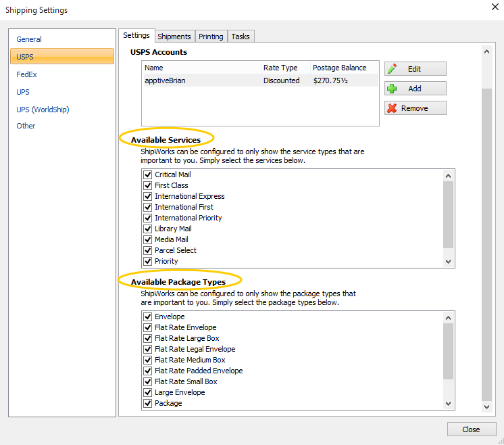This screenshot has width=504, height=445.
Task: Click the Name column header
Action: [x=201, y=68]
